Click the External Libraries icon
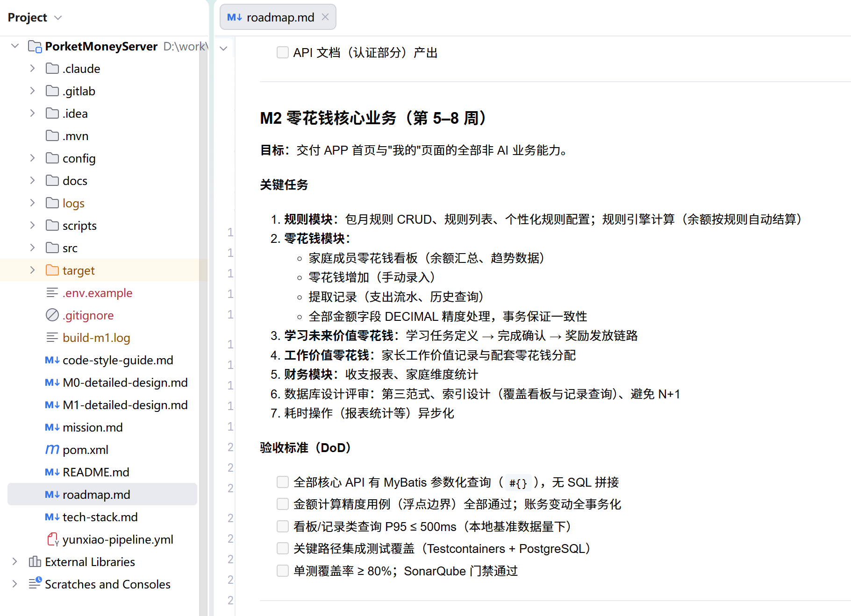 tap(35, 561)
